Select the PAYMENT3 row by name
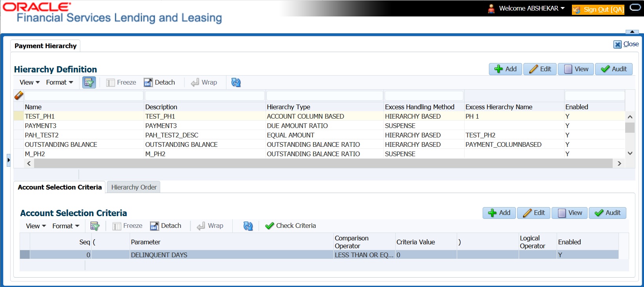The image size is (644, 287). click(x=40, y=126)
